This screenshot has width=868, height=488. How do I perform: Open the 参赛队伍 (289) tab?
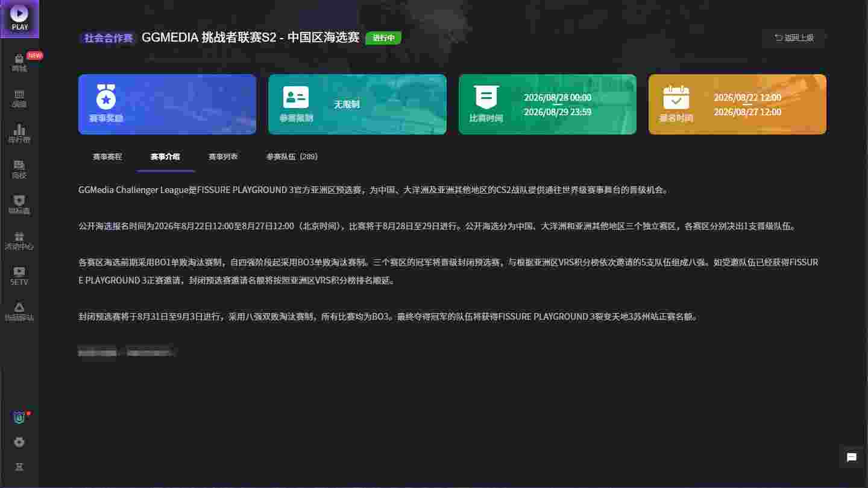[x=292, y=157]
